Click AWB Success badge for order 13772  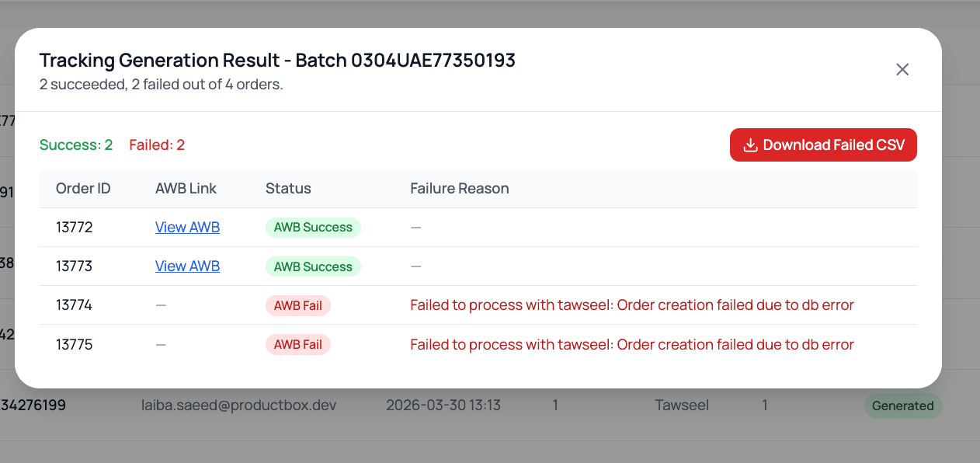click(x=313, y=228)
